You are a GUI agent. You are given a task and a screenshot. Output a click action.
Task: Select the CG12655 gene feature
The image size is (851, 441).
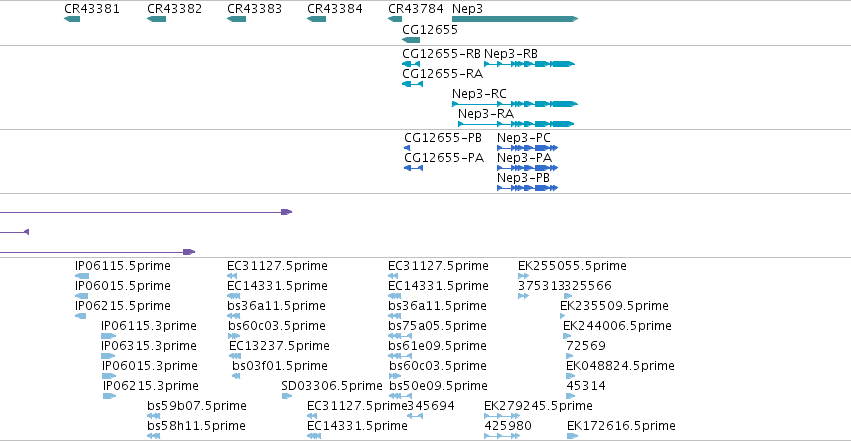pos(411,40)
